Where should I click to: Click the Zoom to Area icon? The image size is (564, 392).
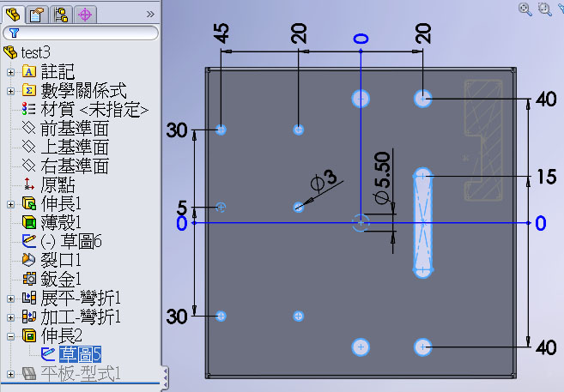tap(545, 9)
